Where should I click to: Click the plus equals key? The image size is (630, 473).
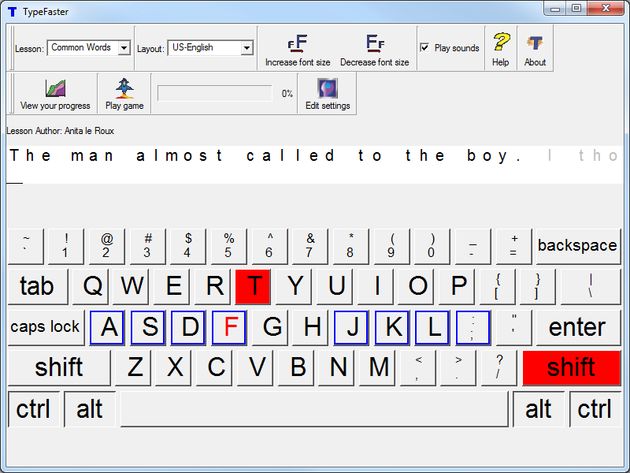click(x=513, y=246)
